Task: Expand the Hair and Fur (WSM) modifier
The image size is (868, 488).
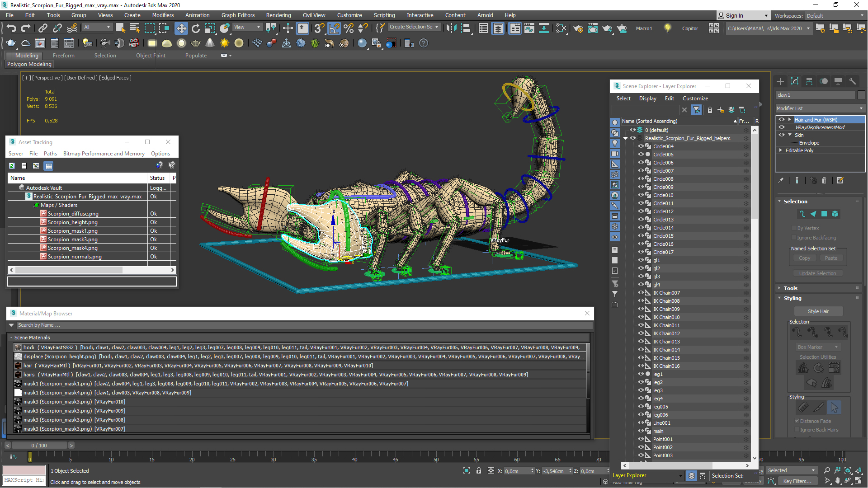Action: tap(790, 120)
